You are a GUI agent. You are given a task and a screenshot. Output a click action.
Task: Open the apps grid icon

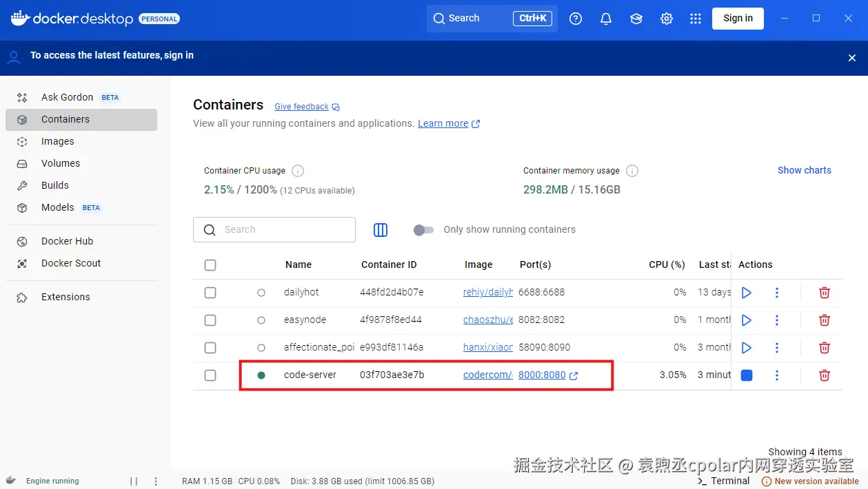pyautogui.click(x=696, y=19)
